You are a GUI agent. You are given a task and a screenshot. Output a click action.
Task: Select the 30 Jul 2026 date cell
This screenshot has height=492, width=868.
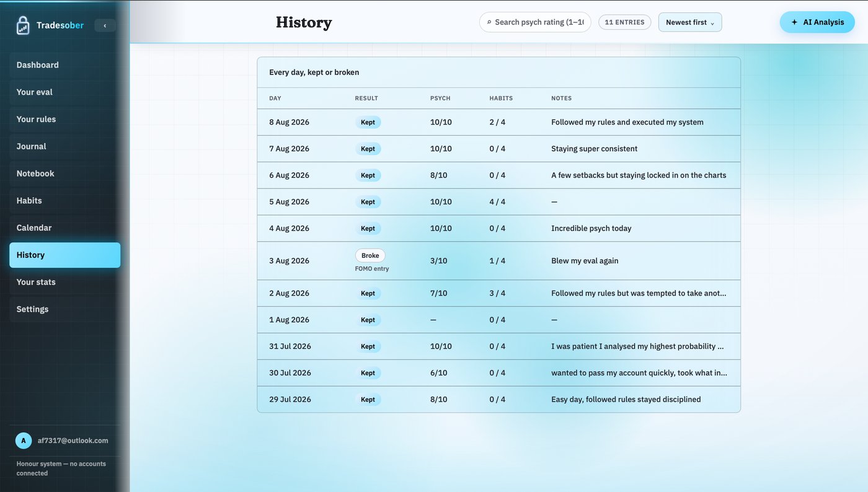(290, 373)
